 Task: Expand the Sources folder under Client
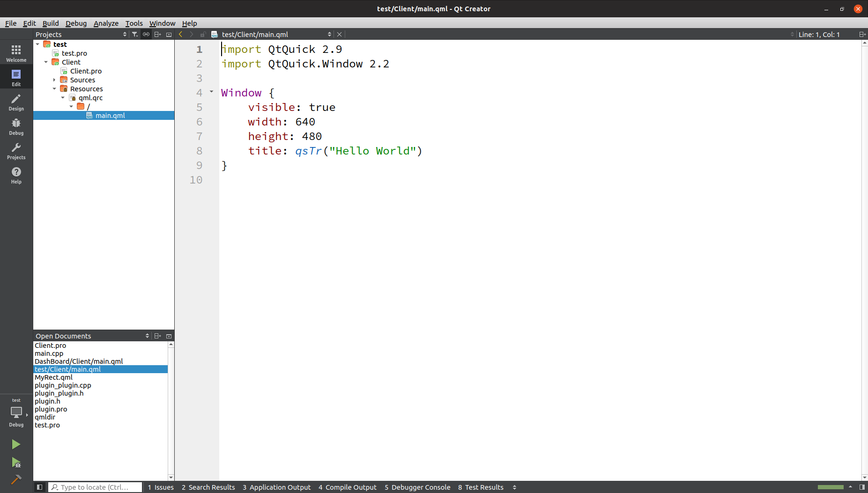(x=54, y=80)
